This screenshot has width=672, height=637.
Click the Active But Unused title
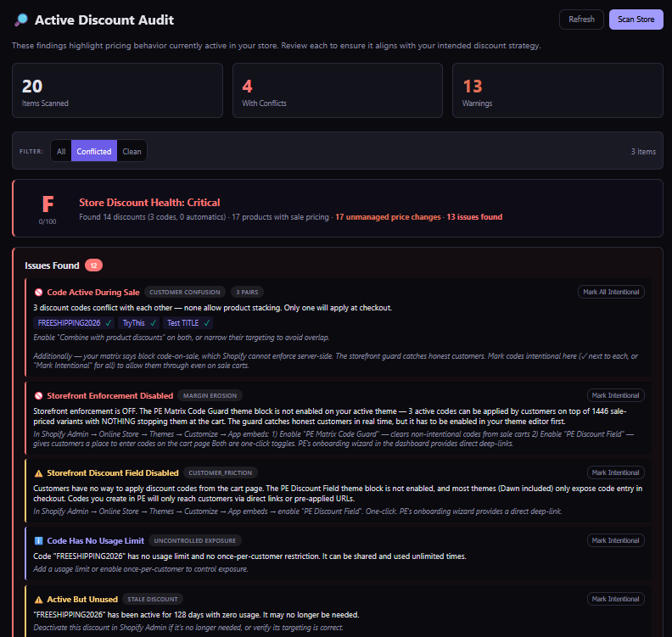point(82,600)
